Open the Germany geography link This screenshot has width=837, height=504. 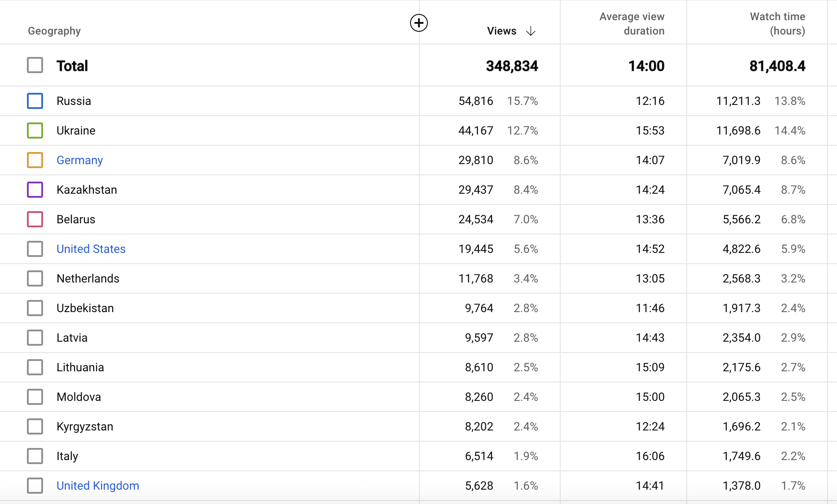(79, 160)
